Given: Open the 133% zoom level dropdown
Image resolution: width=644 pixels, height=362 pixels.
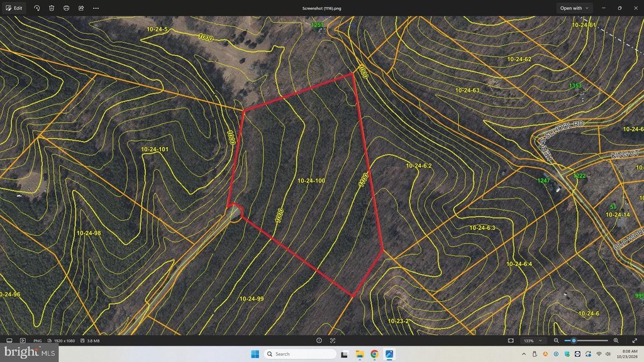Looking at the screenshot, I should (533, 341).
